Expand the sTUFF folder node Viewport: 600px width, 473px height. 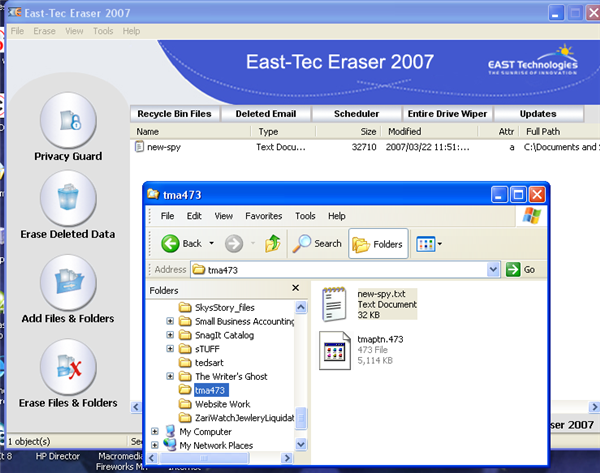coord(170,349)
